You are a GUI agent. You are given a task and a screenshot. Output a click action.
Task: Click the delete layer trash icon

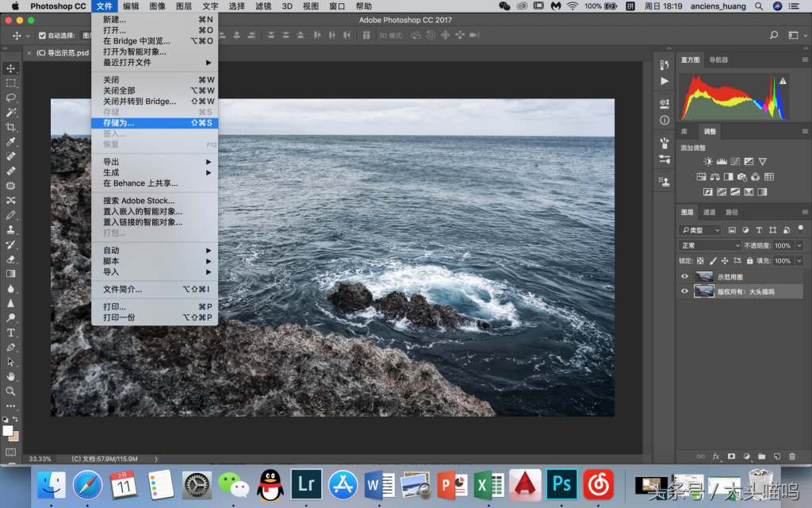(792, 456)
